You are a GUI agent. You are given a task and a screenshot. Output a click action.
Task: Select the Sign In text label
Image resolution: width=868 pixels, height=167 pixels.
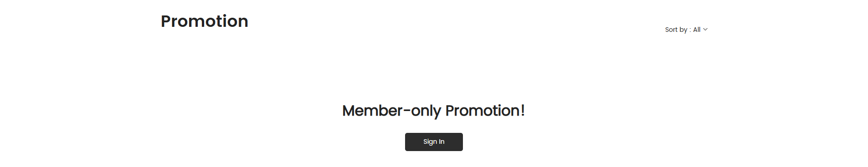coord(434,142)
